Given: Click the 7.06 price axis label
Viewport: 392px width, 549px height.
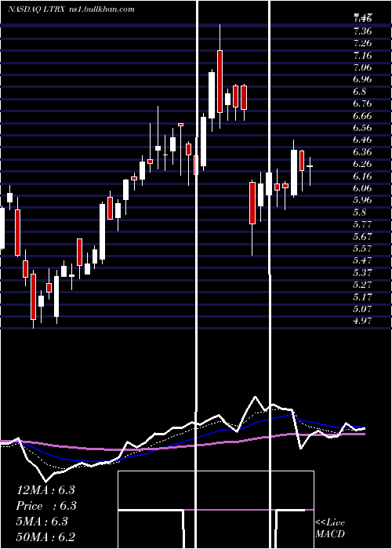Looking at the screenshot, I should [x=362, y=67].
